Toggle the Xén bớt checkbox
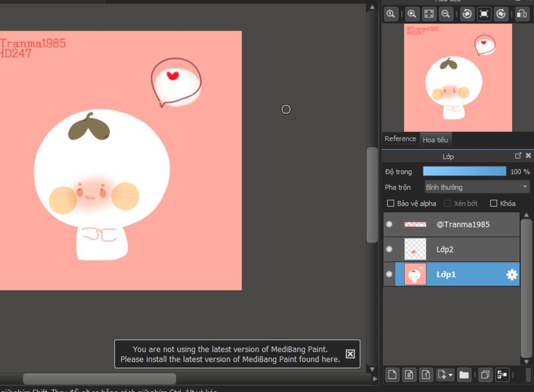This screenshot has height=392, width=534. pos(447,203)
